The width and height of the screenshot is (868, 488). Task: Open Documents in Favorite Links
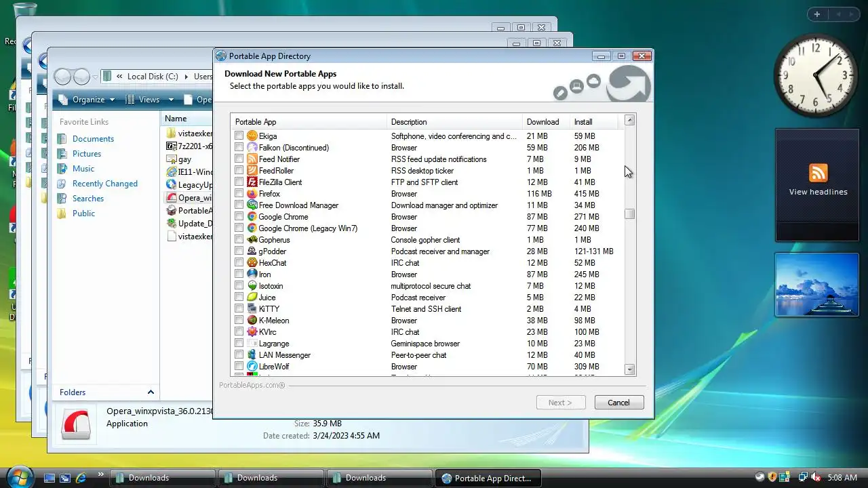pos(93,139)
